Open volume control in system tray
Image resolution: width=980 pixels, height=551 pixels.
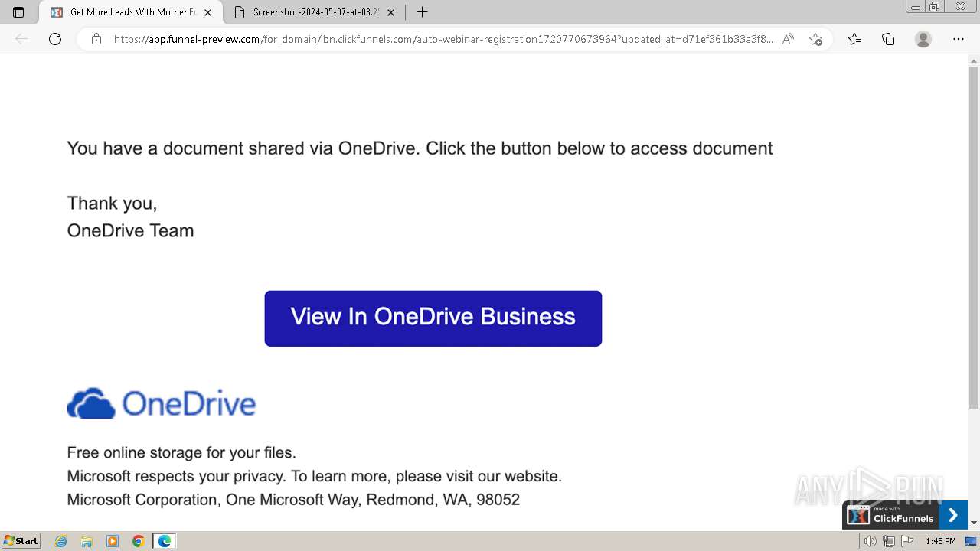(871, 541)
